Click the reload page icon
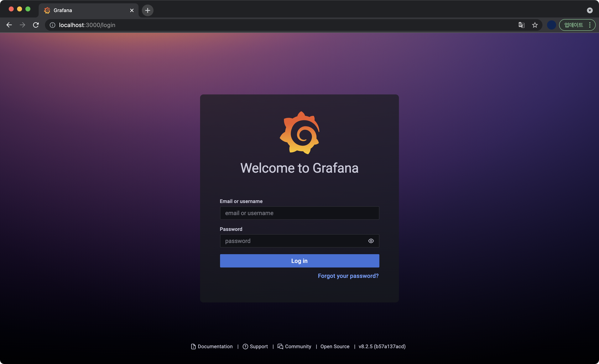The image size is (599, 364). [36, 25]
